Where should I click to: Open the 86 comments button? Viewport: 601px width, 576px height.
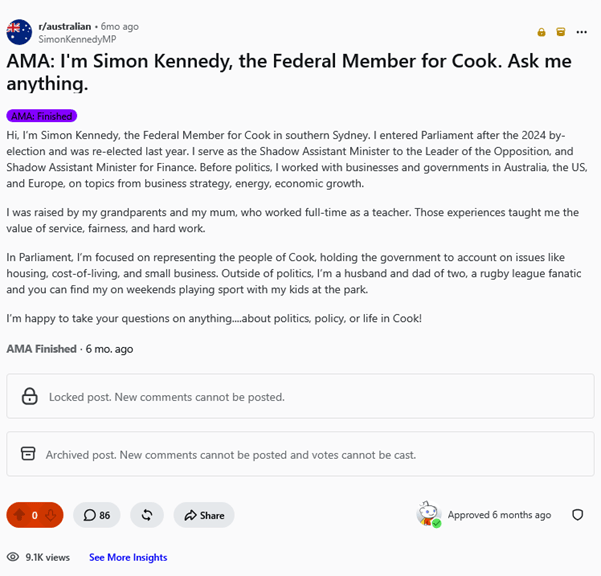pos(97,515)
